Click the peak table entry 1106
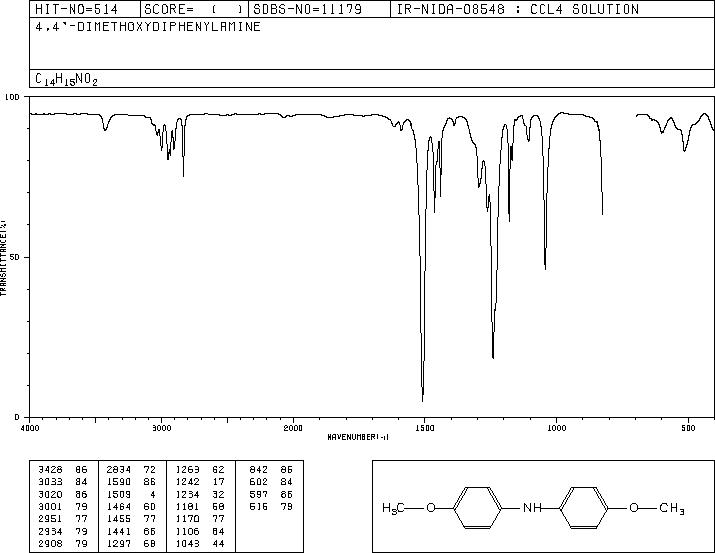715x553 pixels. (187, 531)
